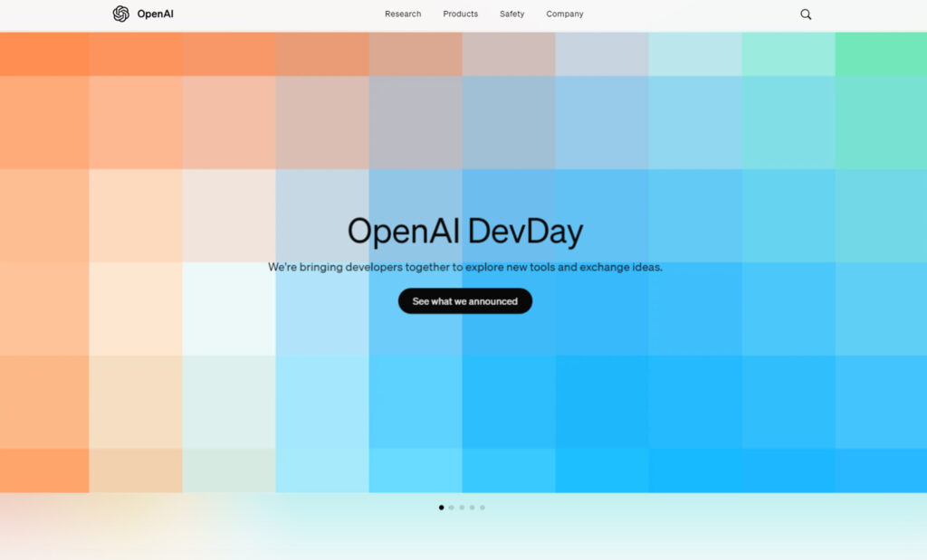Open the Safety menu
927x560 pixels.
(x=511, y=14)
